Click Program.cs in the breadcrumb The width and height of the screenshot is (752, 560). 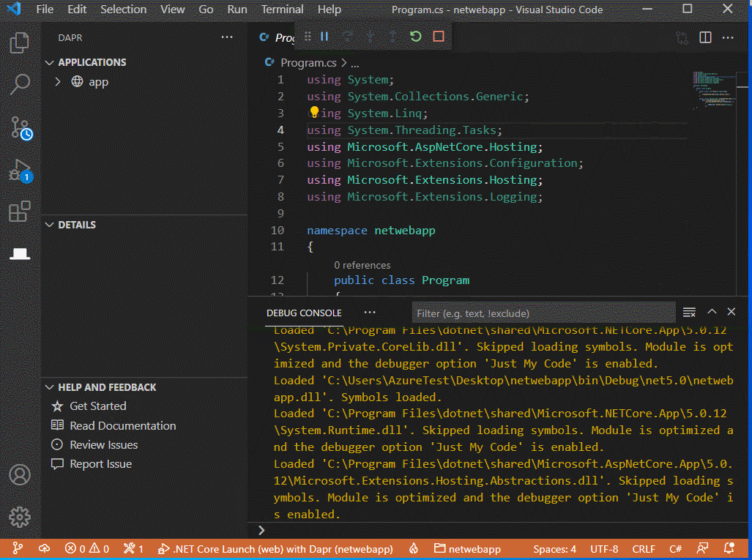click(308, 63)
